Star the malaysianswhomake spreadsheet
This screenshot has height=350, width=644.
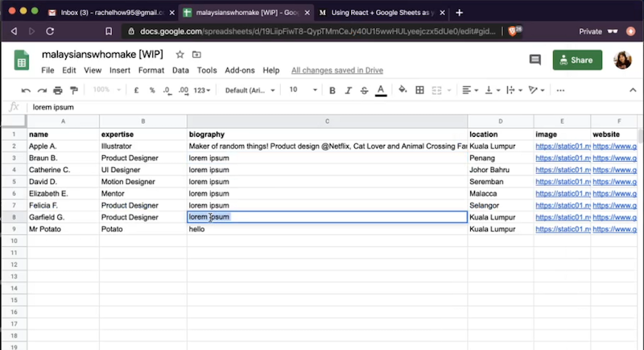(x=180, y=54)
